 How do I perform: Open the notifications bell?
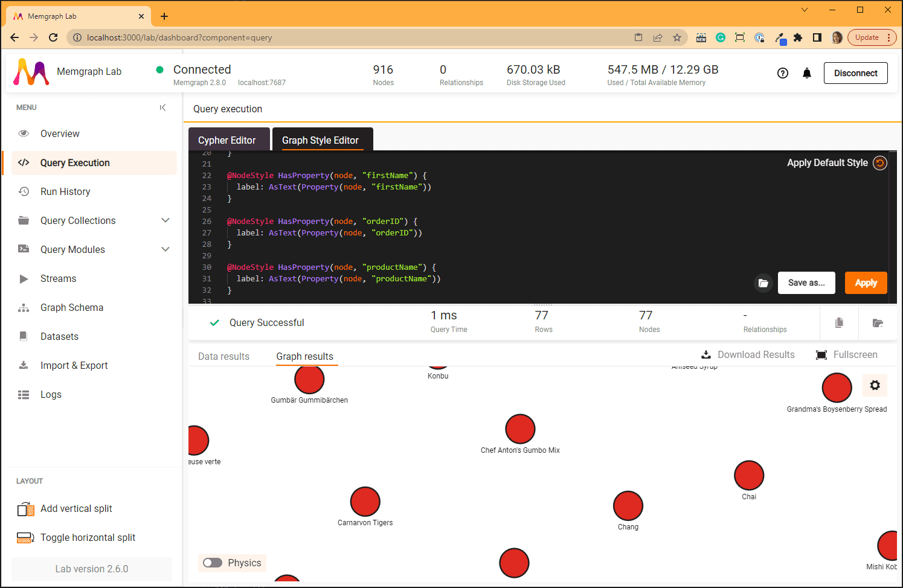[x=807, y=72]
